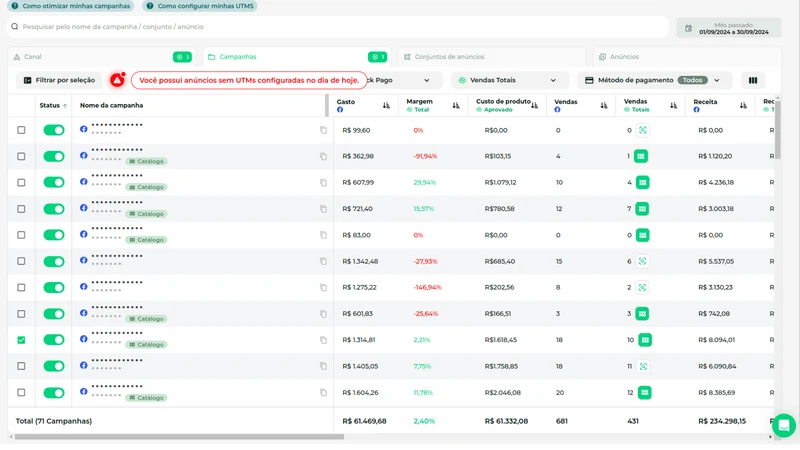Viewport: 800px width, 450px height.
Task: Click the right arrow of horizontal scrollbar
Action: click(770, 437)
